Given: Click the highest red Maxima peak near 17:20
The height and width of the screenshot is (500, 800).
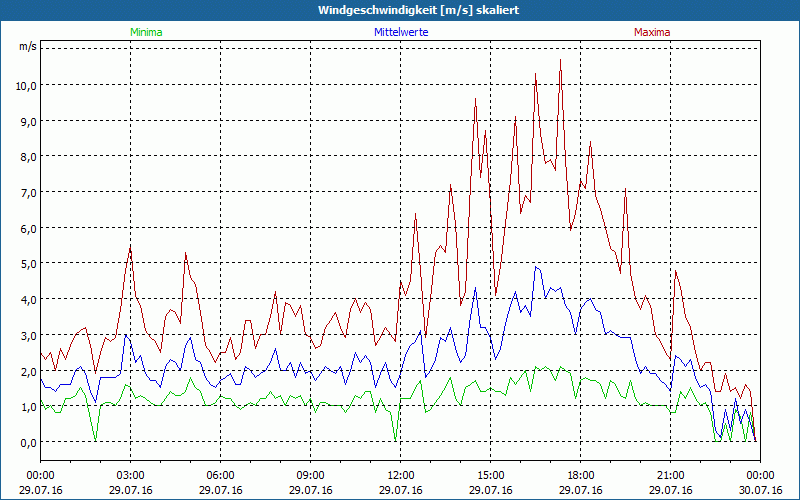Looking at the screenshot, I should [561, 60].
